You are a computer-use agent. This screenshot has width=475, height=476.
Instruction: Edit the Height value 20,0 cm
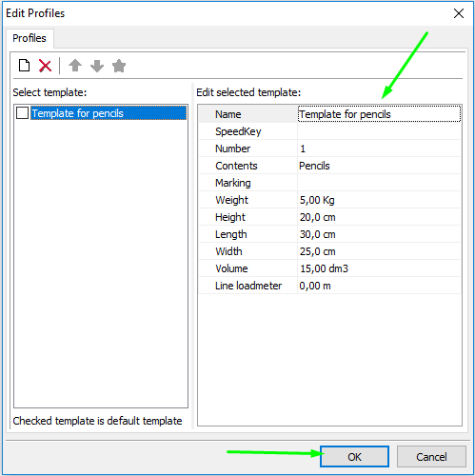[379, 217]
